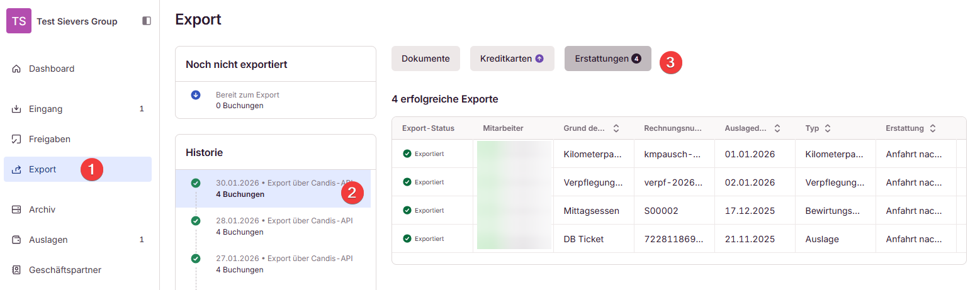Click the TS organization avatar
The height and width of the screenshot is (290, 980).
[x=19, y=21]
